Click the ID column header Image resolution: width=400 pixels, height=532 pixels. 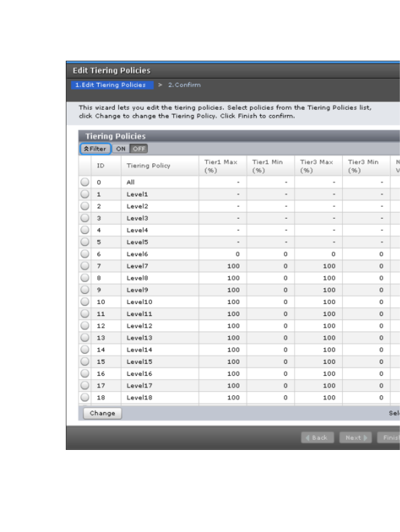(106, 166)
